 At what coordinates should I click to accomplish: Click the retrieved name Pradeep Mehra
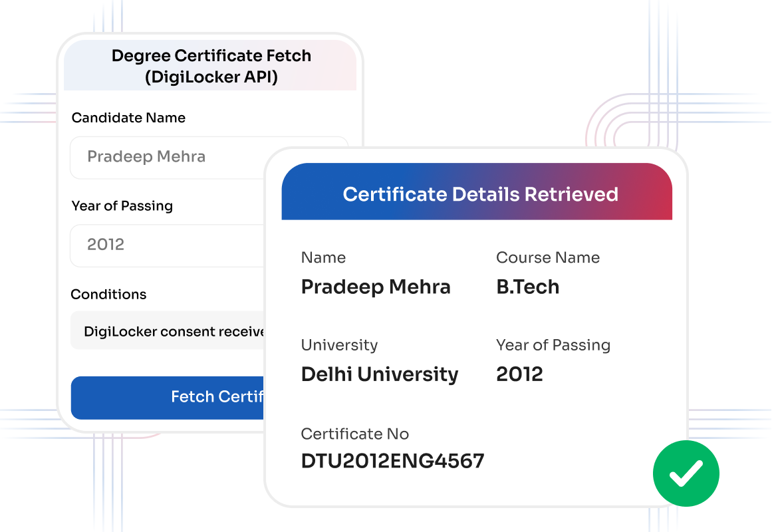pos(376,287)
